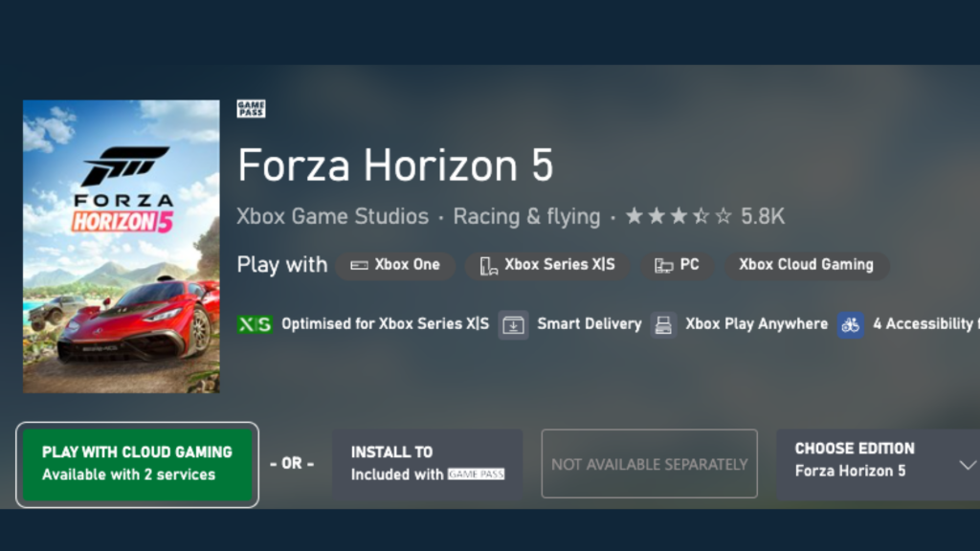
Task: Select the Xbox Cloud Gaming platform chip
Action: (806, 265)
